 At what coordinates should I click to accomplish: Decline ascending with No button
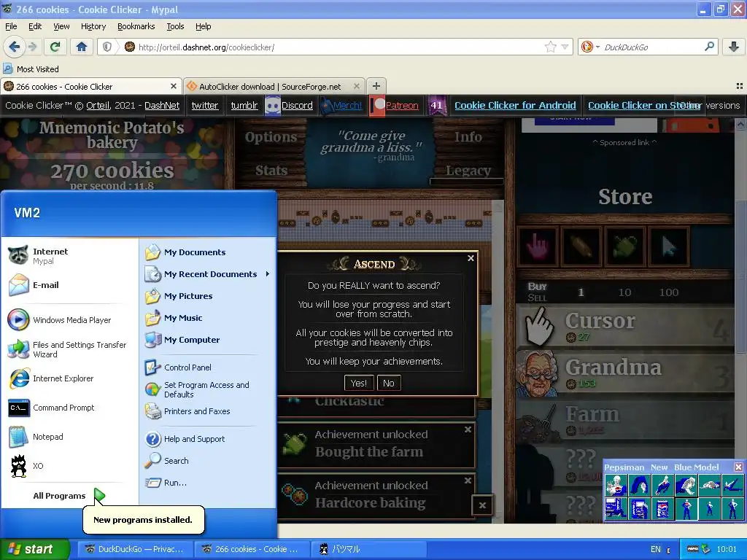point(389,383)
